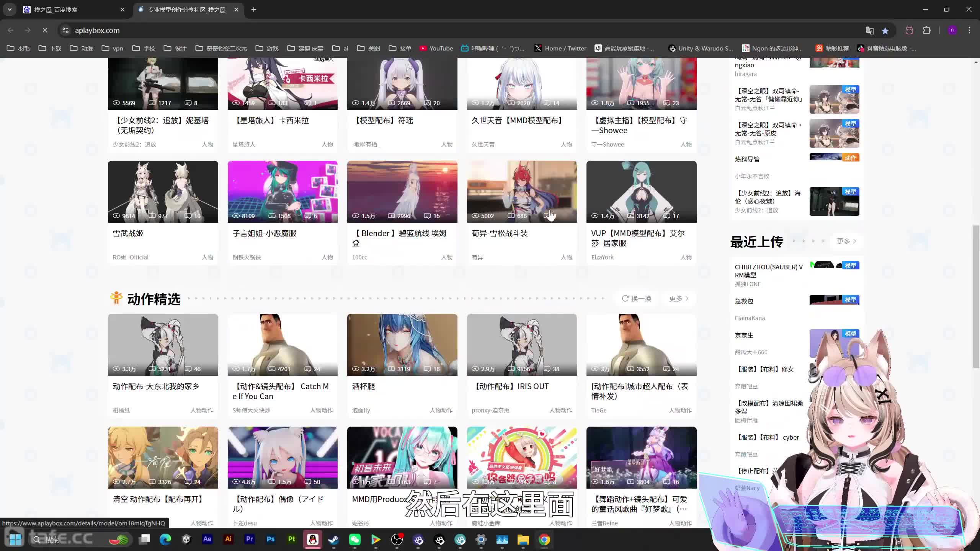Open File Explorer from taskbar

tap(523, 540)
